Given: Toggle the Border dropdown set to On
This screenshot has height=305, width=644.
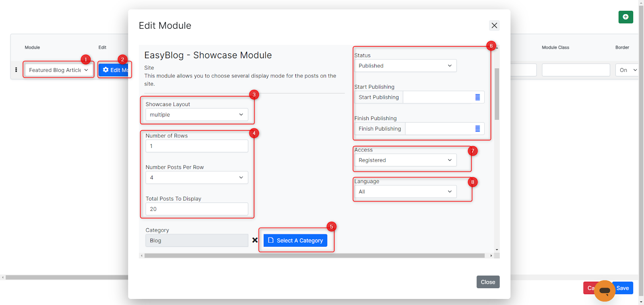Looking at the screenshot, I should click(x=627, y=70).
